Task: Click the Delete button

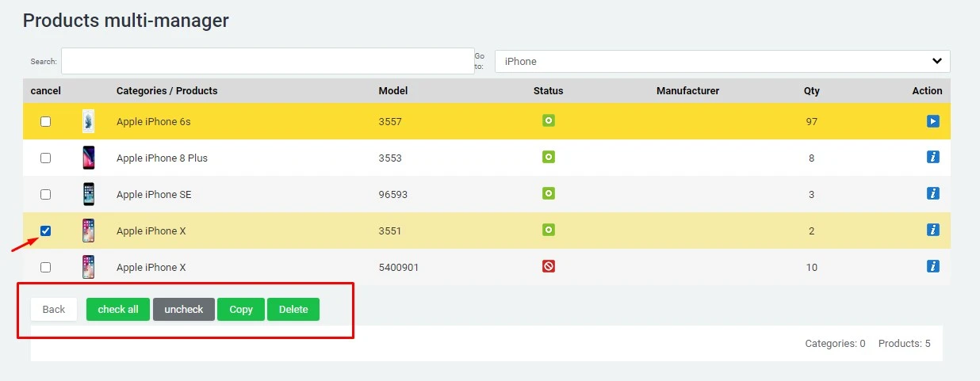Action: click(x=293, y=309)
